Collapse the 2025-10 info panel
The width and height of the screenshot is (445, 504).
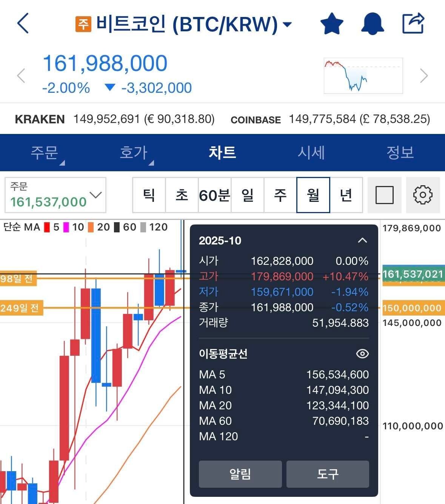(362, 241)
